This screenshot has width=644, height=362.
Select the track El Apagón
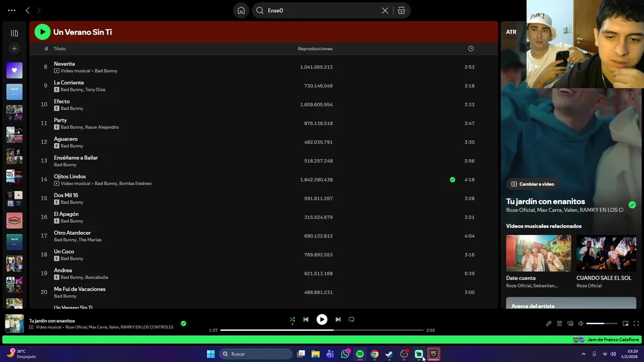point(66,214)
